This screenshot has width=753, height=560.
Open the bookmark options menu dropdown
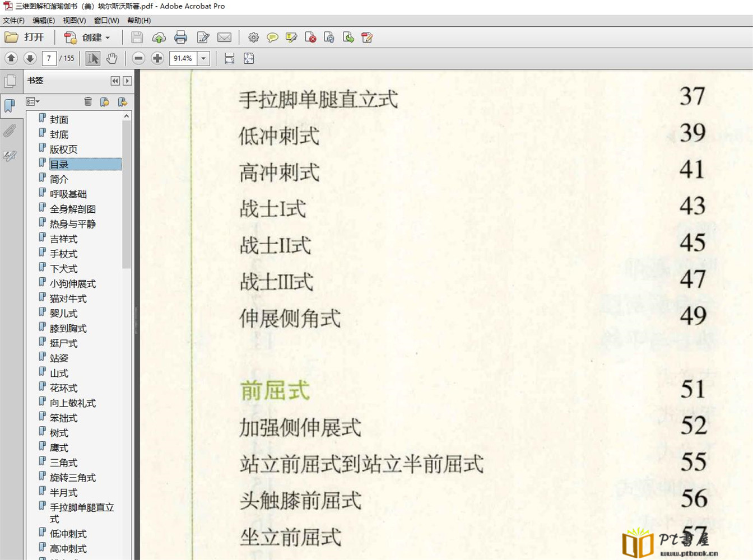(32, 101)
